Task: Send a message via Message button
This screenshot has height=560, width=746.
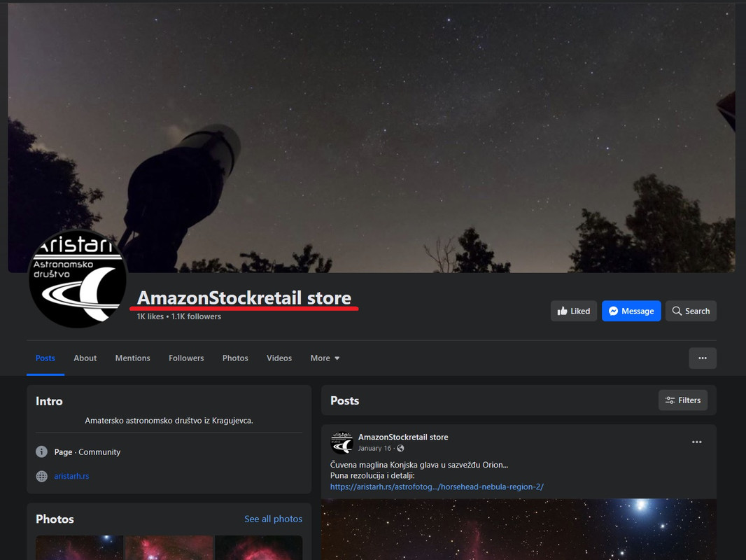Action: (631, 311)
